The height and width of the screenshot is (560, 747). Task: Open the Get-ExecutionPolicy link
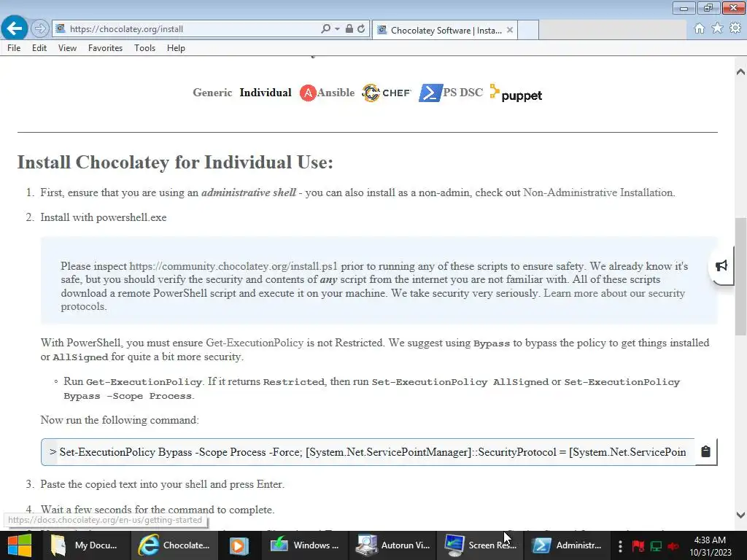255,343
